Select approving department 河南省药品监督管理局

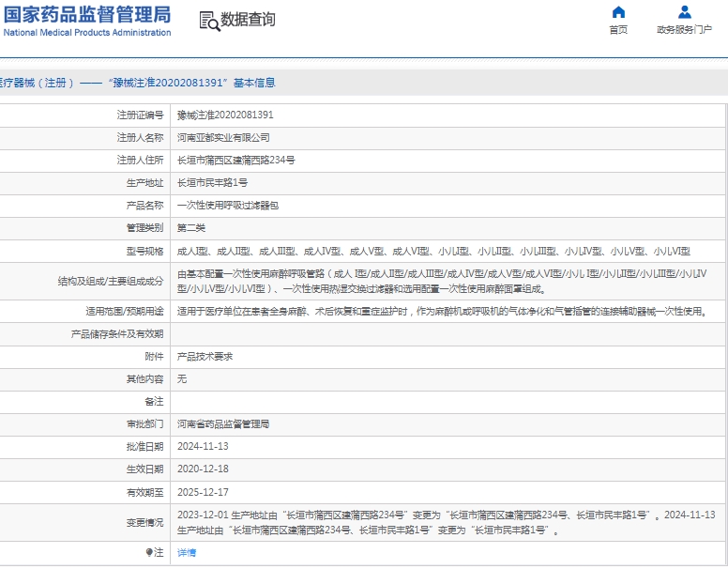[223, 424]
